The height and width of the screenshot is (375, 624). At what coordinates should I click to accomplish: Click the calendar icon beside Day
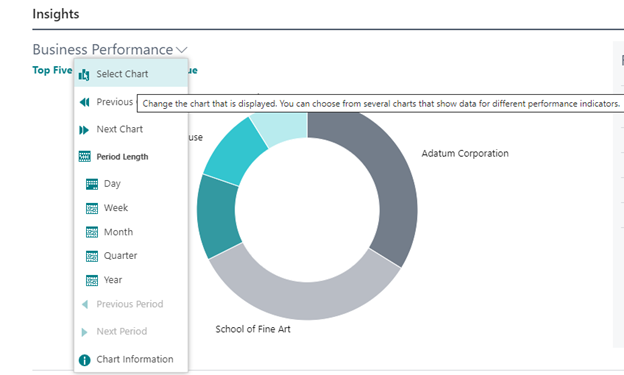(92, 184)
